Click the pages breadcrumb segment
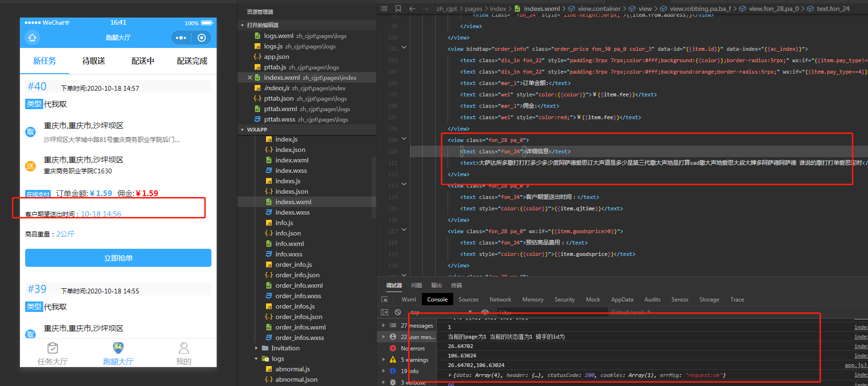 [473, 9]
